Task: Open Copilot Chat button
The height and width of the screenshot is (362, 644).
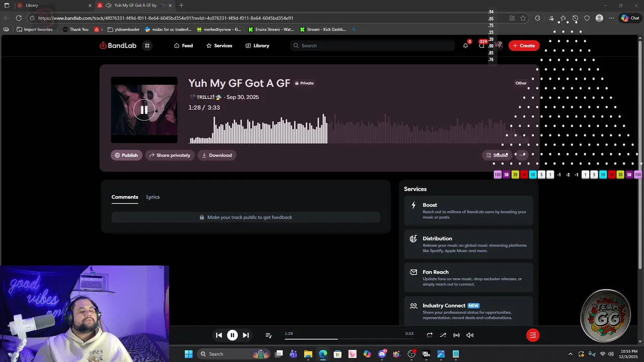Action: [x=630, y=18]
